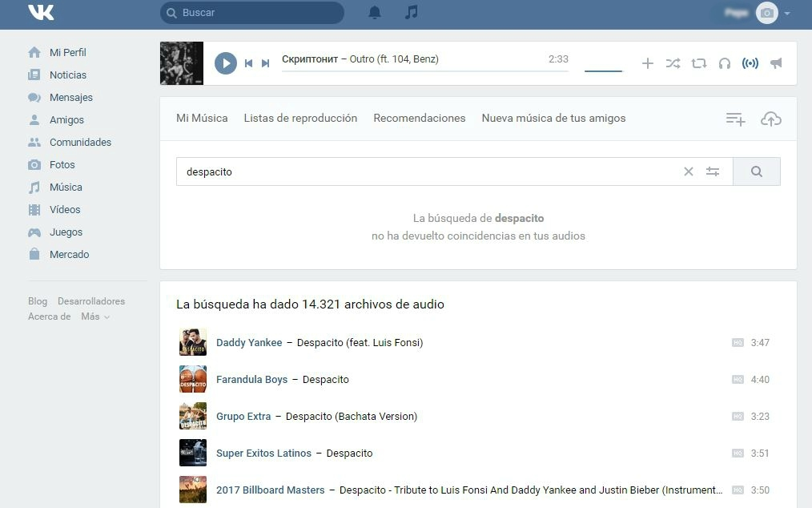Click the VK logo
812x508 pixels.
tap(41, 12)
